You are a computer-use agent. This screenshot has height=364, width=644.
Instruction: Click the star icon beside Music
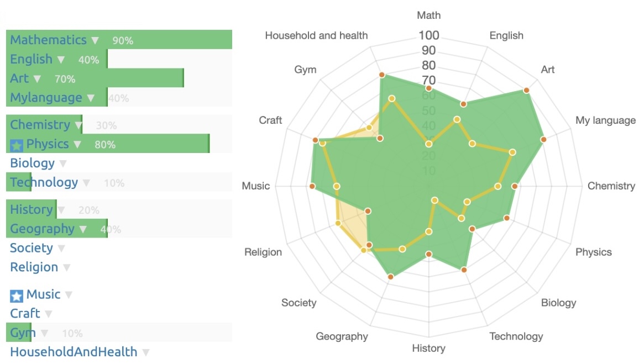(17, 296)
